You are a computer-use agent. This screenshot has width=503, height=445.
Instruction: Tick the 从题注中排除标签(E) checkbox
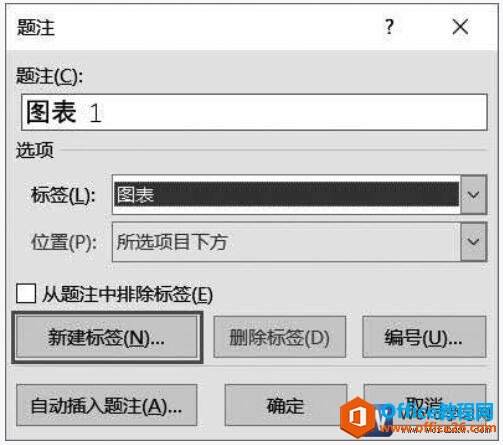coord(26,293)
